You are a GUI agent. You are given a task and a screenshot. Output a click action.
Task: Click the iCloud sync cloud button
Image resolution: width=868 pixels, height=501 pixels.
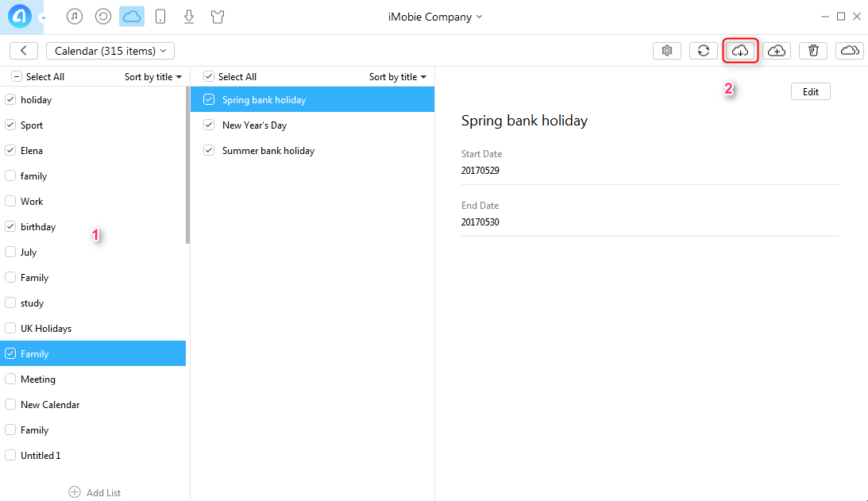click(850, 50)
